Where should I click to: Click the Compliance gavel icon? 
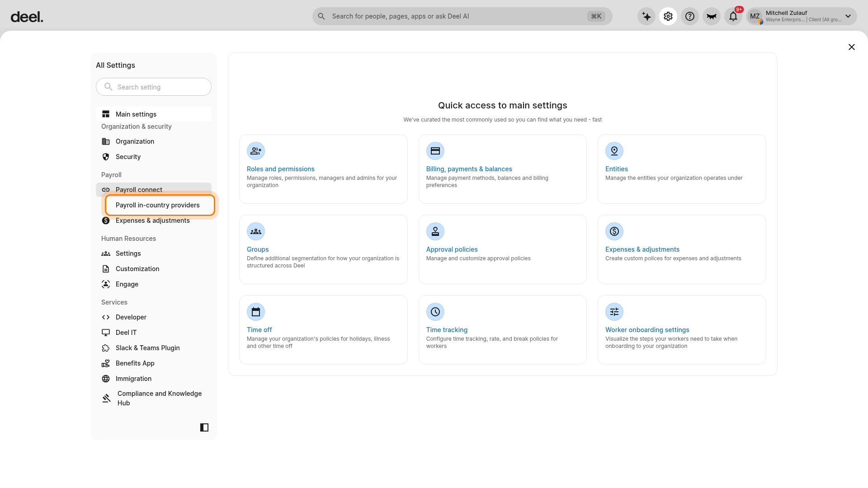107,398
